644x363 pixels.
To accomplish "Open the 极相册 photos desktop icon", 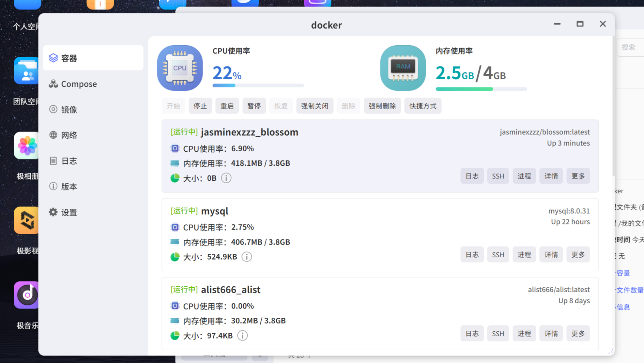I will [27, 146].
